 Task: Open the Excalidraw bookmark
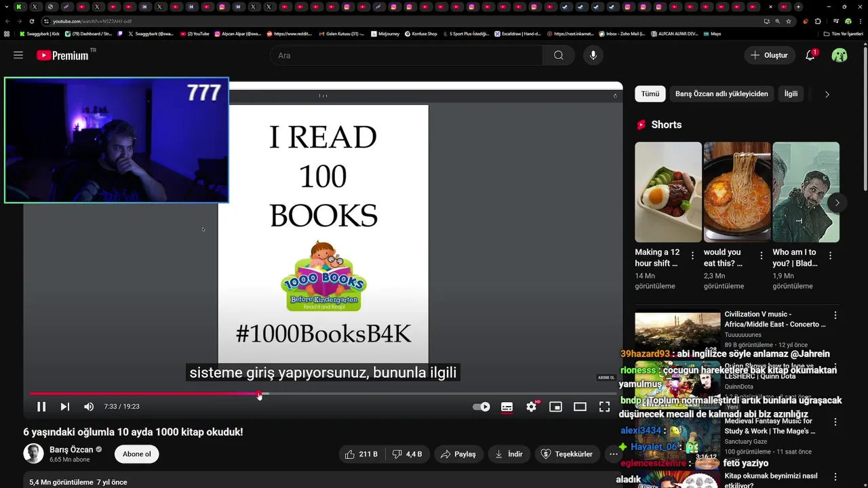coord(517,33)
